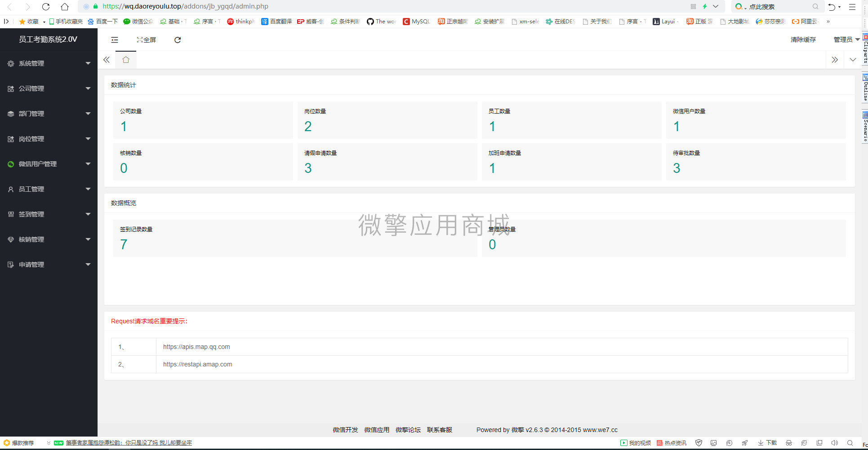868x450 pixels.
Task: Click the status bar shield icon
Action: [x=699, y=443]
